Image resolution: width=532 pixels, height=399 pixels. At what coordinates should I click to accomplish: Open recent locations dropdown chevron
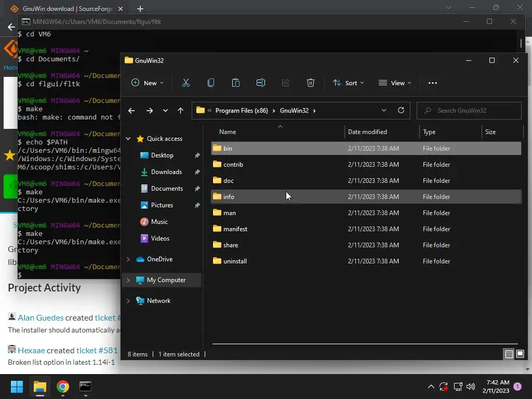click(x=165, y=111)
